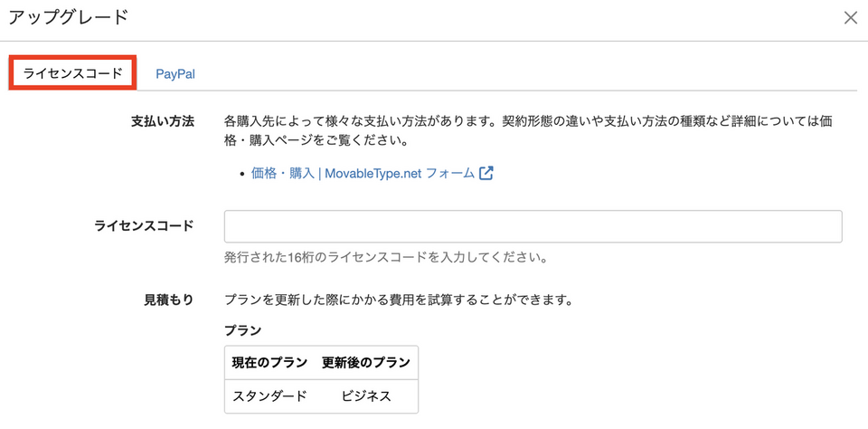
Task: Click the 16桁のライセンスコード hint text
Action: [x=386, y=257]
